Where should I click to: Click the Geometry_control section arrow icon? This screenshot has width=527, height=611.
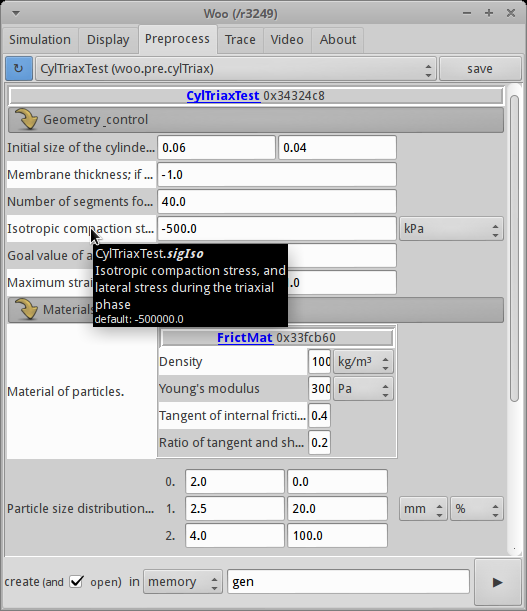coord(26,119)
